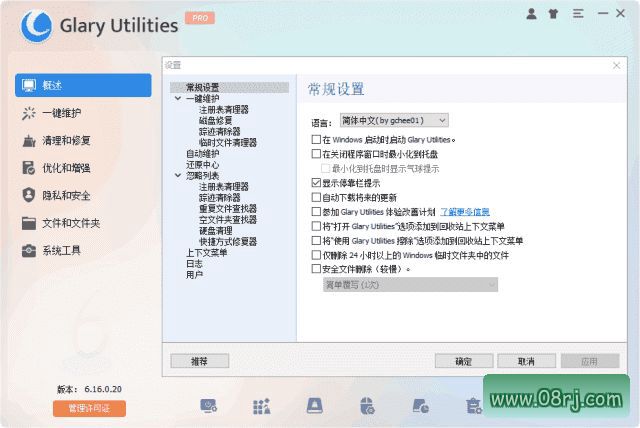Open mouse-with-gear context menu manager icon
This screenshot has height=428, width=640.
367,406
